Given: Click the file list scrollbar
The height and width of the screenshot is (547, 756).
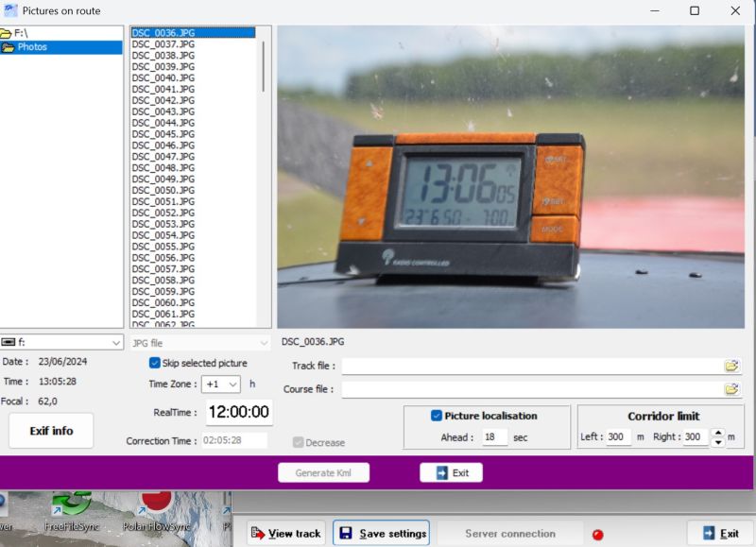Looking at the screenshot, I should 264,66.
